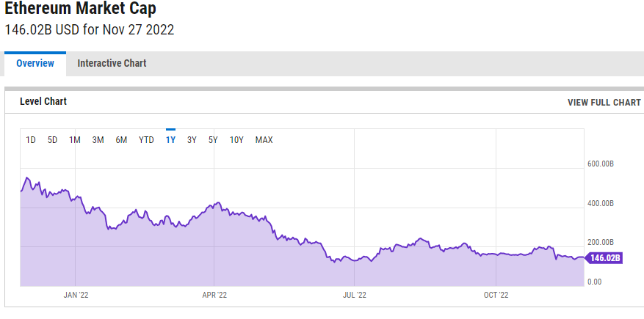The width and height of the screenshot is (644, 319).
Task: Select the 1D time range
Action: tap(31, 140)
